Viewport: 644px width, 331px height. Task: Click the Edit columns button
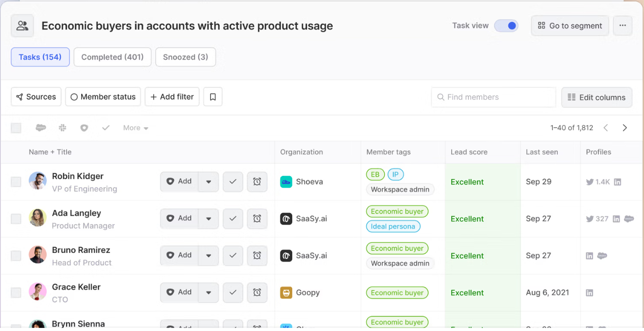point(596,97)
